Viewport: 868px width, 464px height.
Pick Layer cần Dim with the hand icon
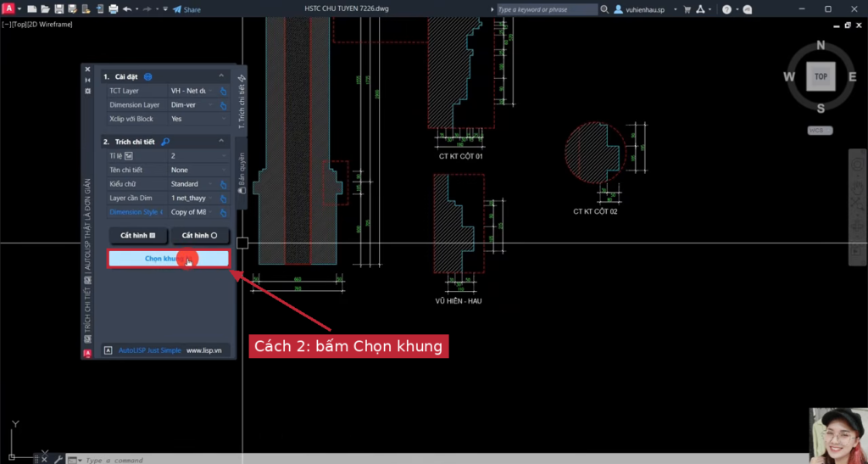[x=224, y=198]
